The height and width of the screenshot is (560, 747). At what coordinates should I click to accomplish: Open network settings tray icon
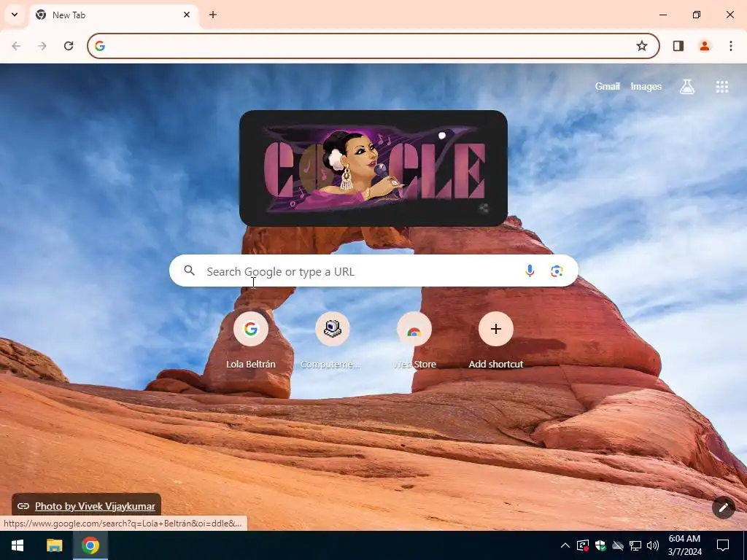pyautogui.click(x=635, y=545)
